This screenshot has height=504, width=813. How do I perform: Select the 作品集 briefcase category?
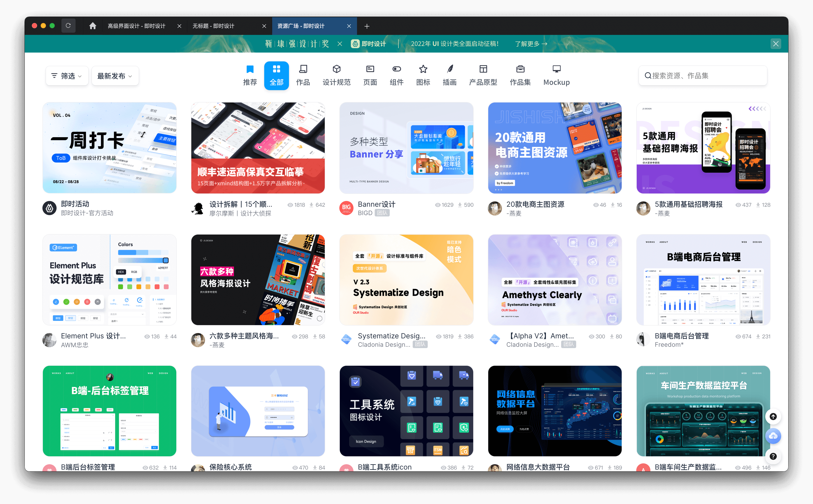[520, 69]
